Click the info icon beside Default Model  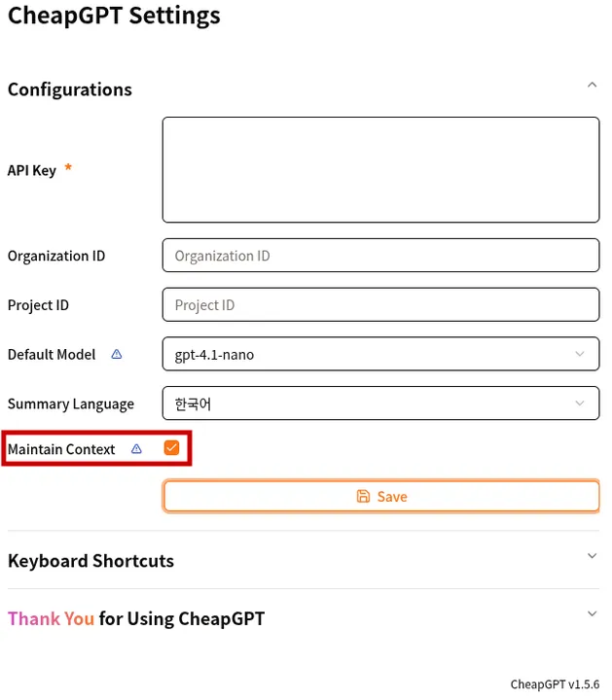[117, 355]
